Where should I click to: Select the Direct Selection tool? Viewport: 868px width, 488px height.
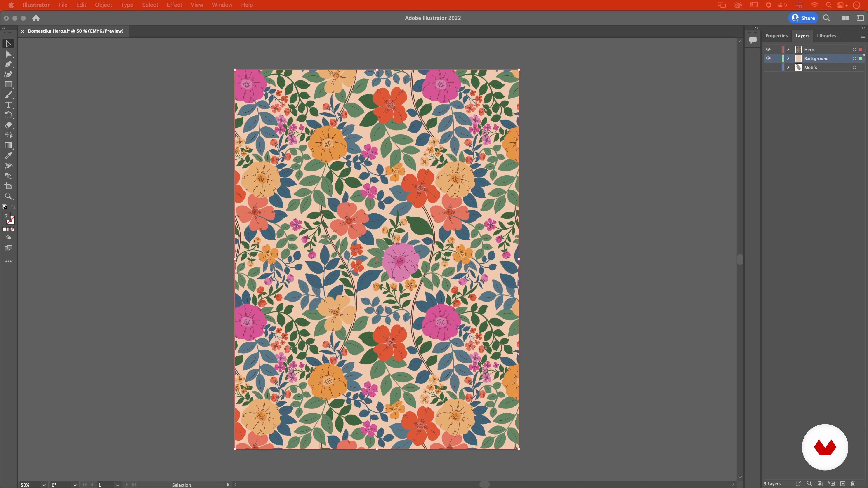pos(8,54)
